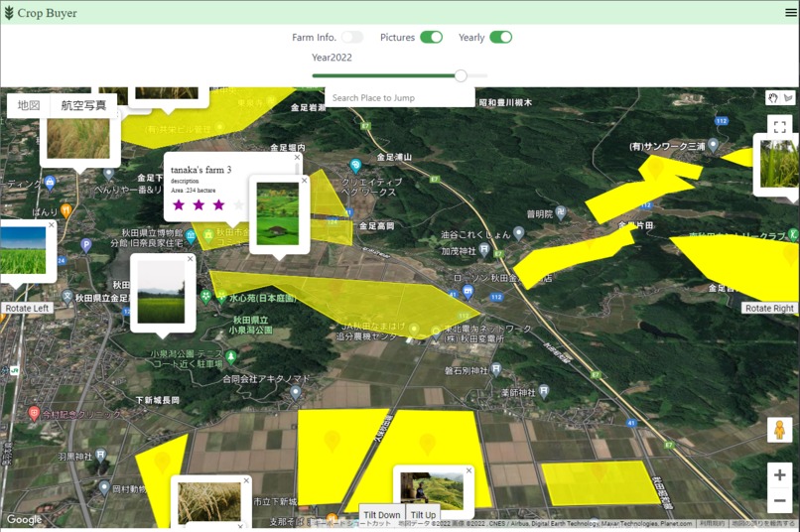Click the Tilt Down button
The image size is (800, 532).
381,515
